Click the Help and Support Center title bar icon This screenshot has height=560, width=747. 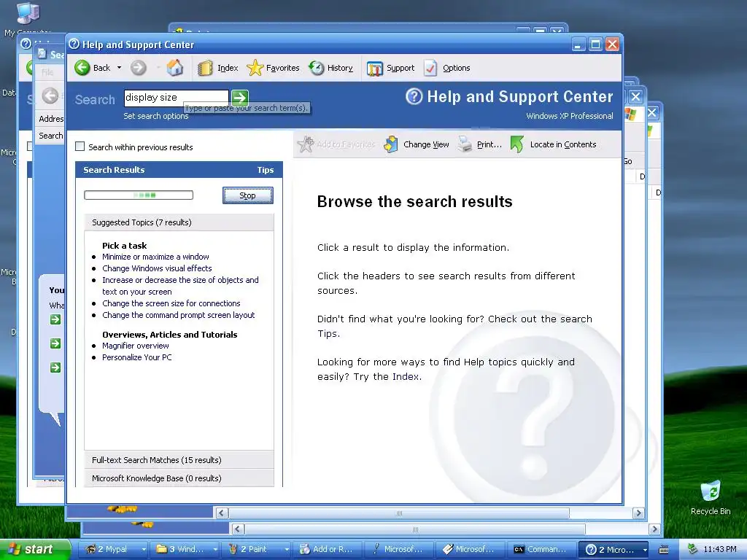pyautogui.click(x=74, y=44)
